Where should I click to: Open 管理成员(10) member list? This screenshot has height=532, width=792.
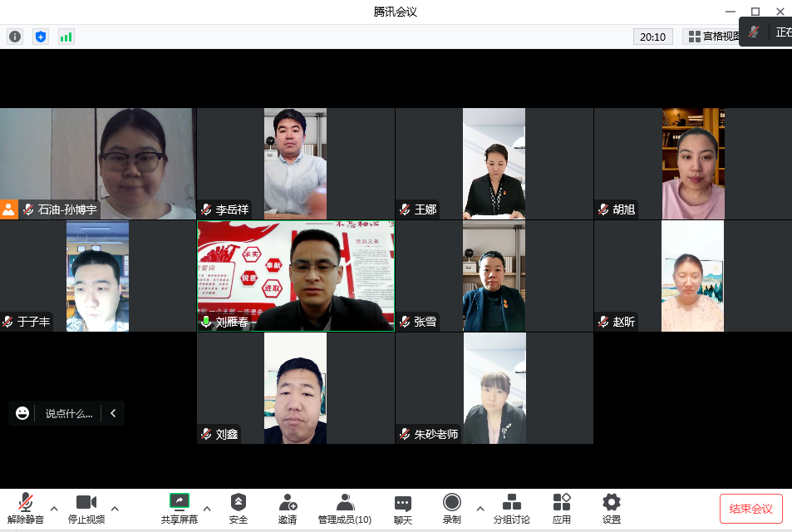345,508
